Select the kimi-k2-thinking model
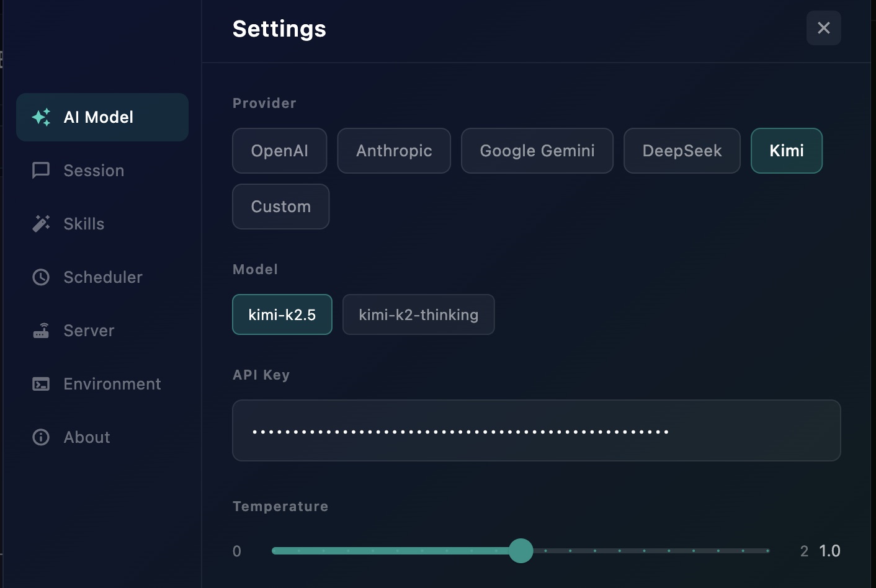The height and width of the screenshot is (588, 876). pyautogui.click(x=418, y=314)
